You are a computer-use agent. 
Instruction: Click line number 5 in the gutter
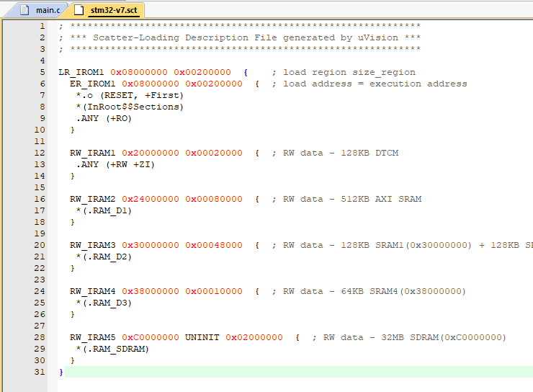coord(42,72)
